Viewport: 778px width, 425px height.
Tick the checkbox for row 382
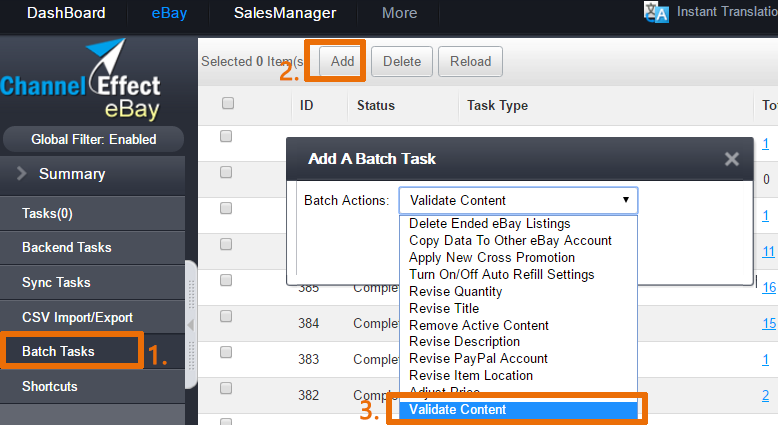226,388
